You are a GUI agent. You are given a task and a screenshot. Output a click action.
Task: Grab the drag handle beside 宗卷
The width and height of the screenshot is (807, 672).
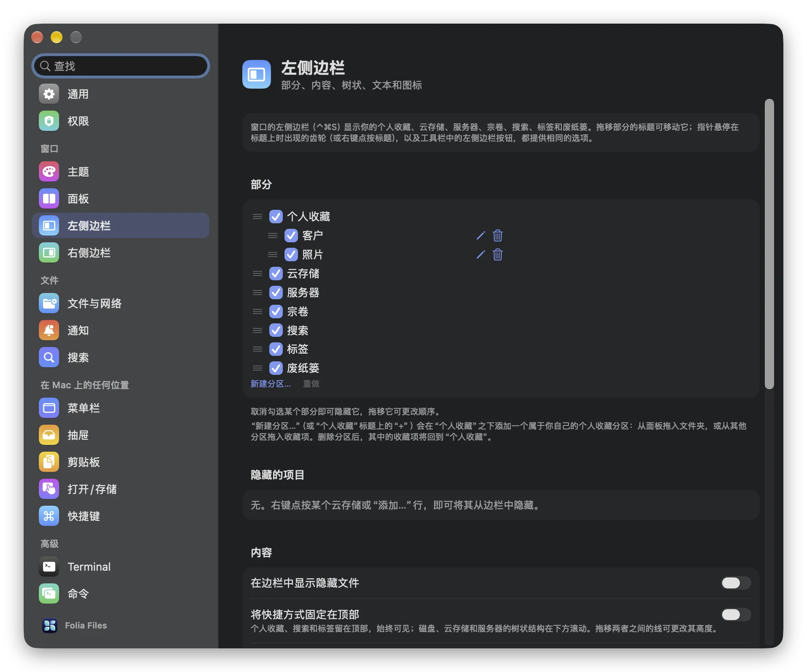click(257, 312)
